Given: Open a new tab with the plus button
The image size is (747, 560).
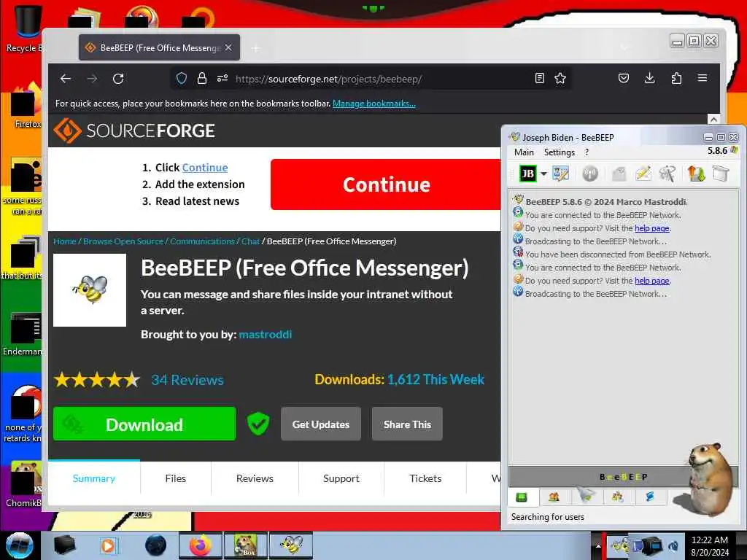Looking at the screenshot, I should pos(256,48).
